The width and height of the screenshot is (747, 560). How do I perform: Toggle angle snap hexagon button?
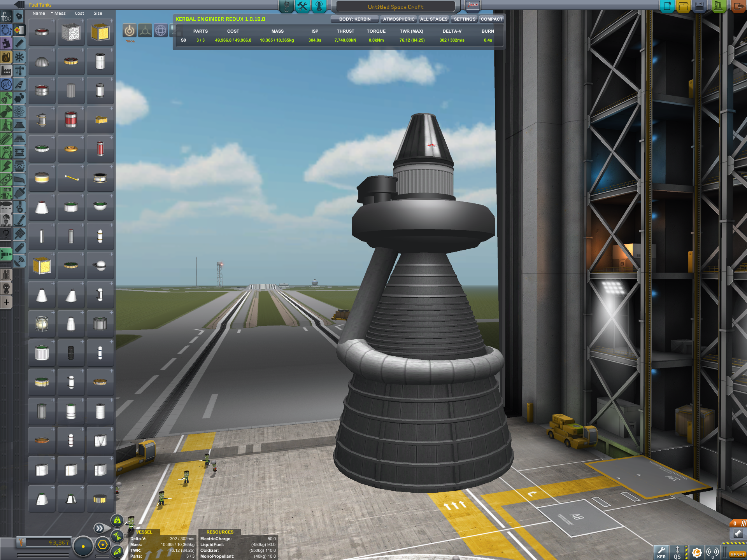(x=103, y=545)
